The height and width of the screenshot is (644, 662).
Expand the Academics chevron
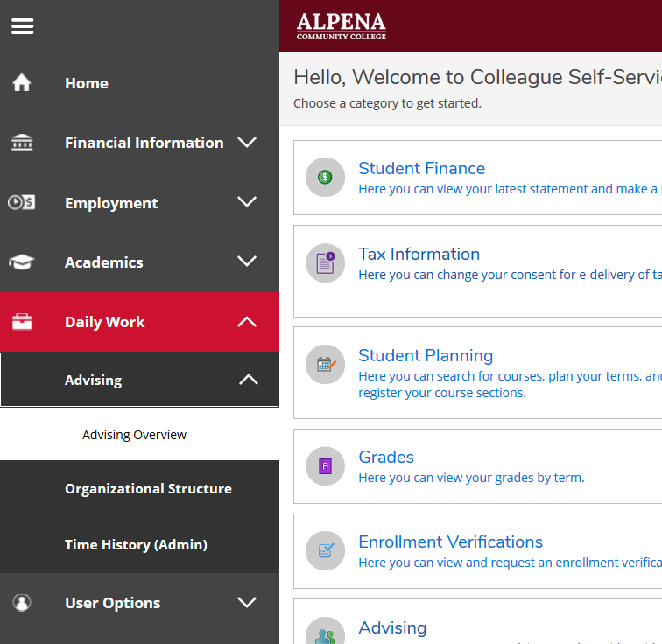tap(247, 261)
